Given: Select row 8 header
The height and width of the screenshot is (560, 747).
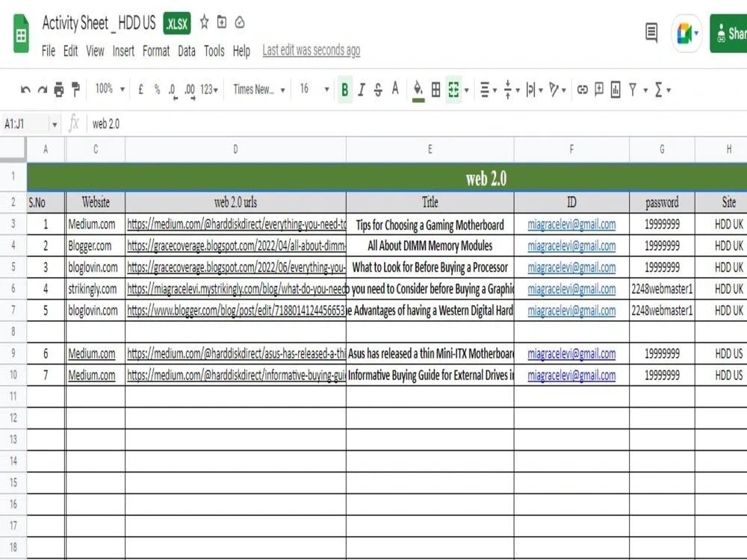Looking at the screenshot, I should pyautogui.click(x=13, y=332).
